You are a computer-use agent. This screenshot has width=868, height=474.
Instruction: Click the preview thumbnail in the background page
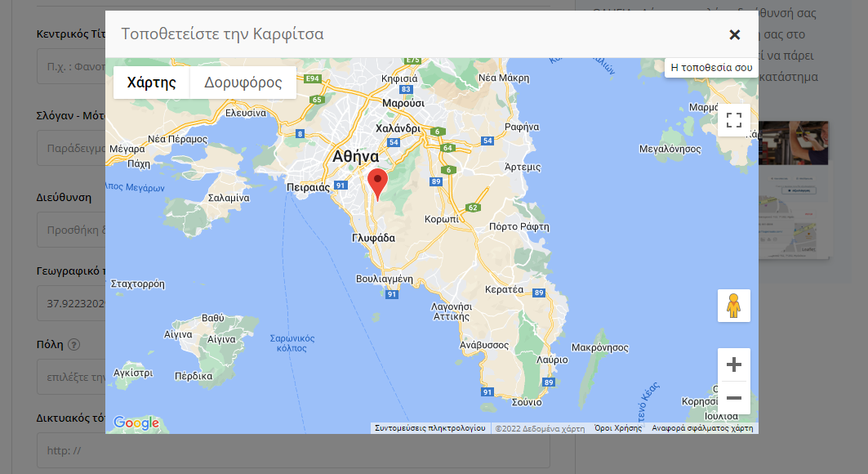(x=793, y=190)
